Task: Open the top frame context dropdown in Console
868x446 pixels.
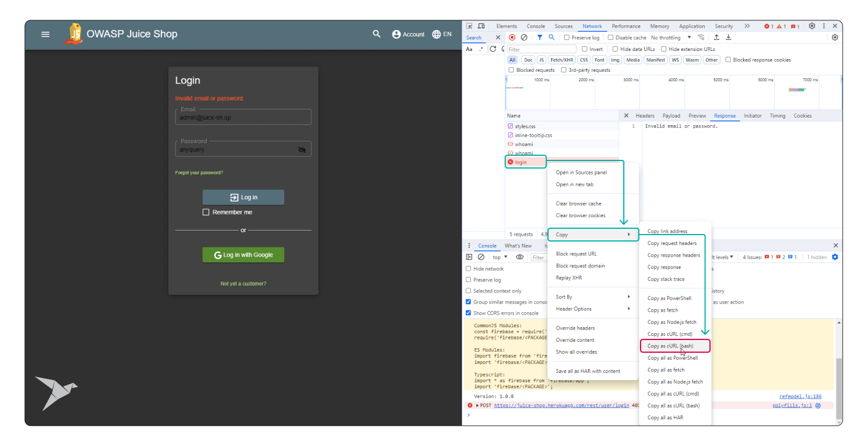Action: click(499, 257)
